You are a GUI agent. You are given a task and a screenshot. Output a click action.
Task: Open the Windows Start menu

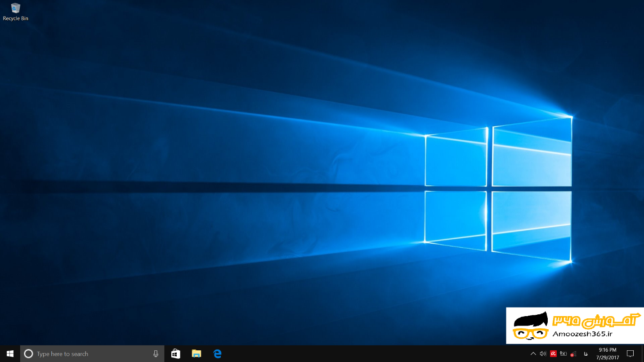(x=10, y=354)
